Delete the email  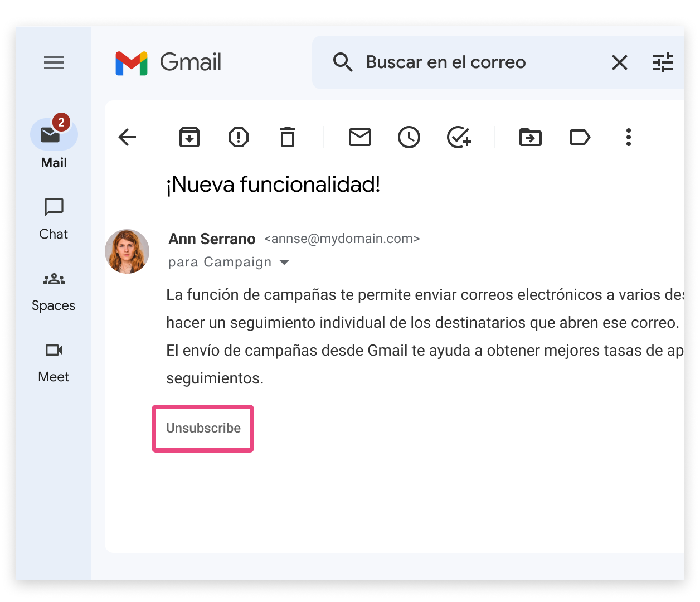(x=287, y=137)
